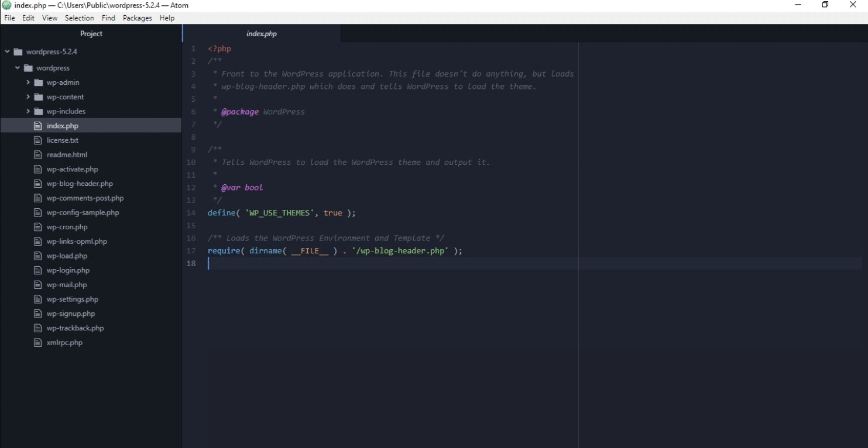
Task: Collapse the wordpress-5.2.4 project folder
Action: 7,51
